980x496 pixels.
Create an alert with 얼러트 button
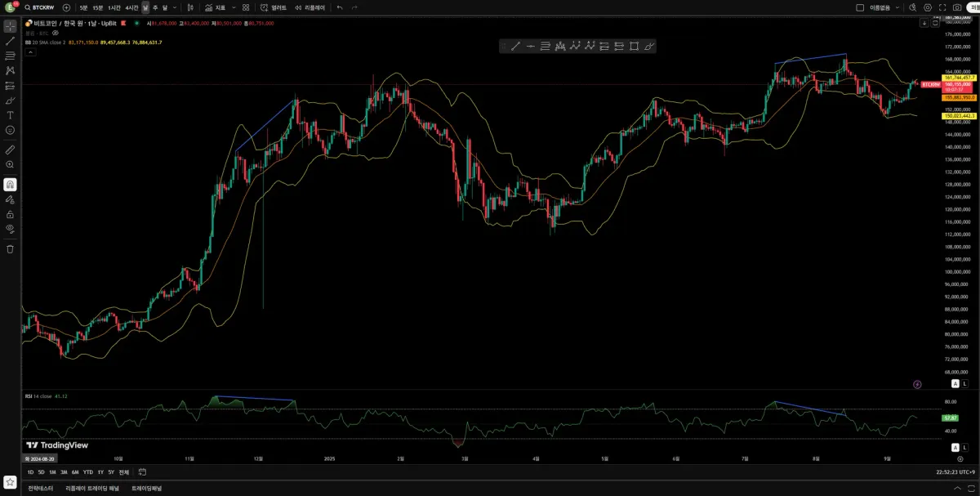pos(274,7)
